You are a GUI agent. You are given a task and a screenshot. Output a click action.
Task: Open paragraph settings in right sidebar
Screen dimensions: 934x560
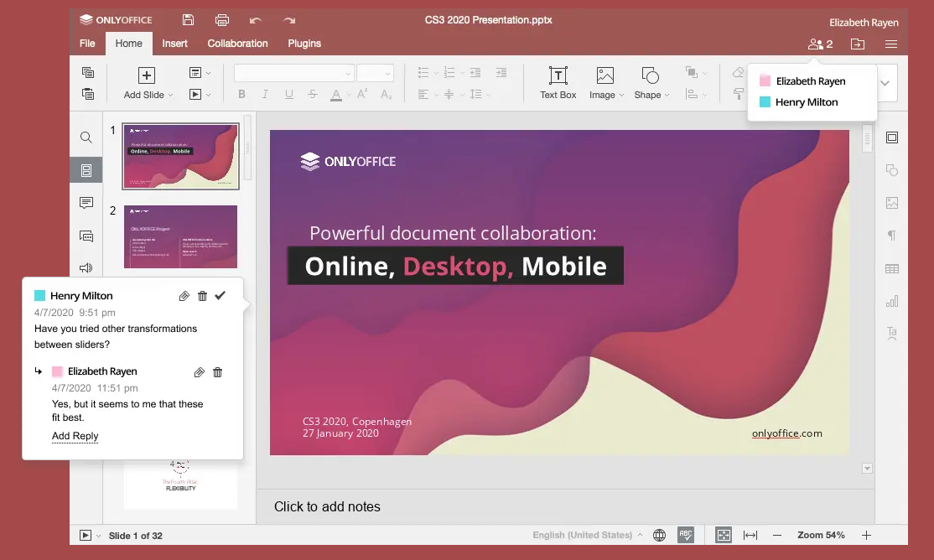[x=892, y=236]
